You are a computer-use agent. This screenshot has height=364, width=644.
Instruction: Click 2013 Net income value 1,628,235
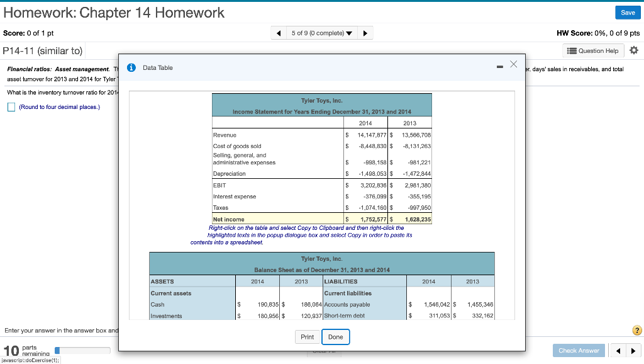pos(418,220)
